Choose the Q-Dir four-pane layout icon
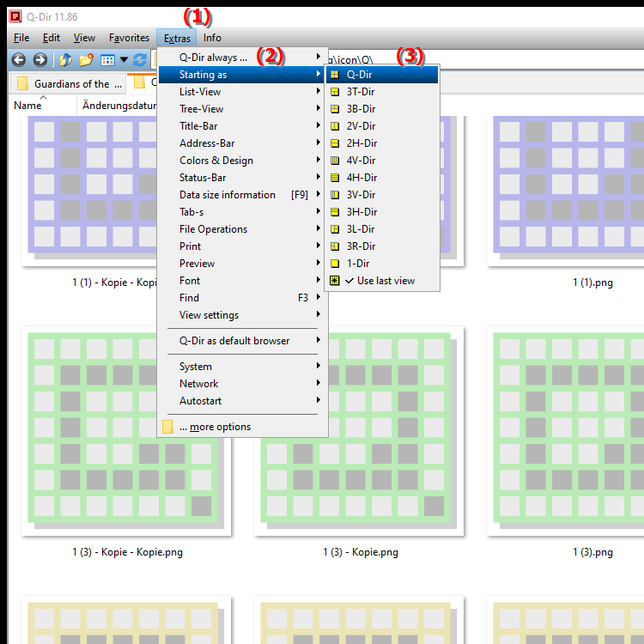The image size is (644, 644). [335, 75]
